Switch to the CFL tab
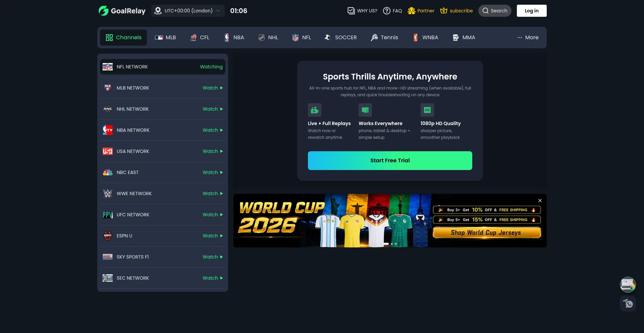 tap(200, 38)
